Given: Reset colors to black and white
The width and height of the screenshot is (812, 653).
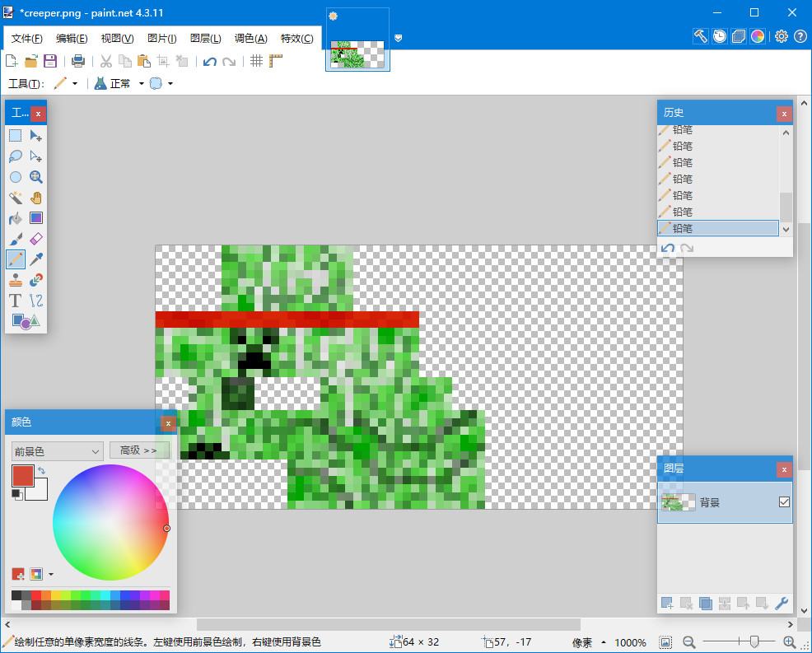Looking at the screenshot, I should 16,495.
